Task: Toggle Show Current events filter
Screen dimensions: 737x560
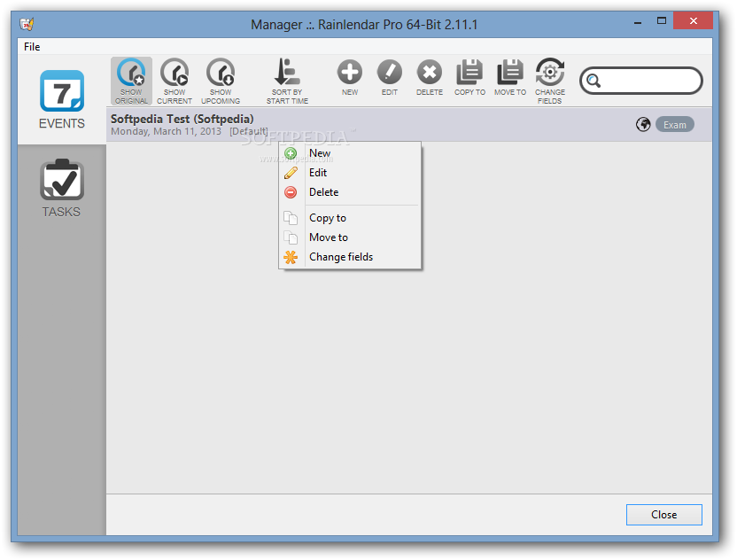Action: point(175,81)
